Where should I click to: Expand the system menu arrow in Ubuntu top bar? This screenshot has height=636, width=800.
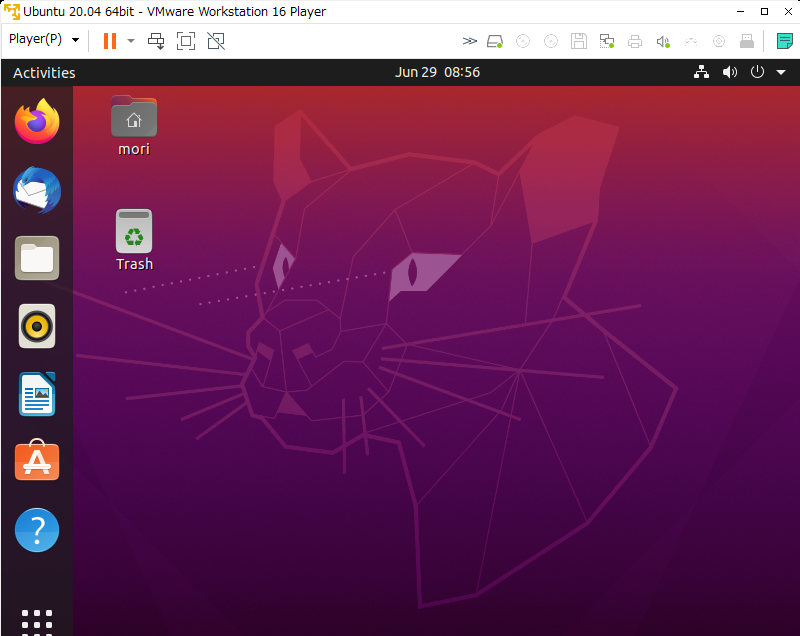coord(781,72)
